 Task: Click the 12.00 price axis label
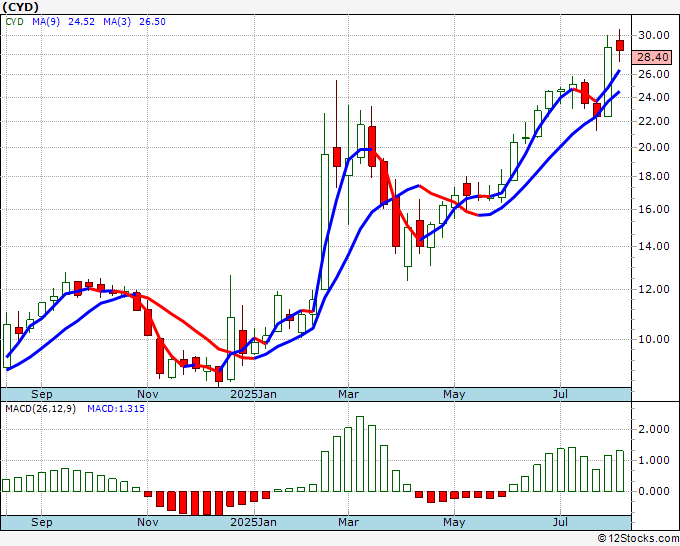coord(654,289)
